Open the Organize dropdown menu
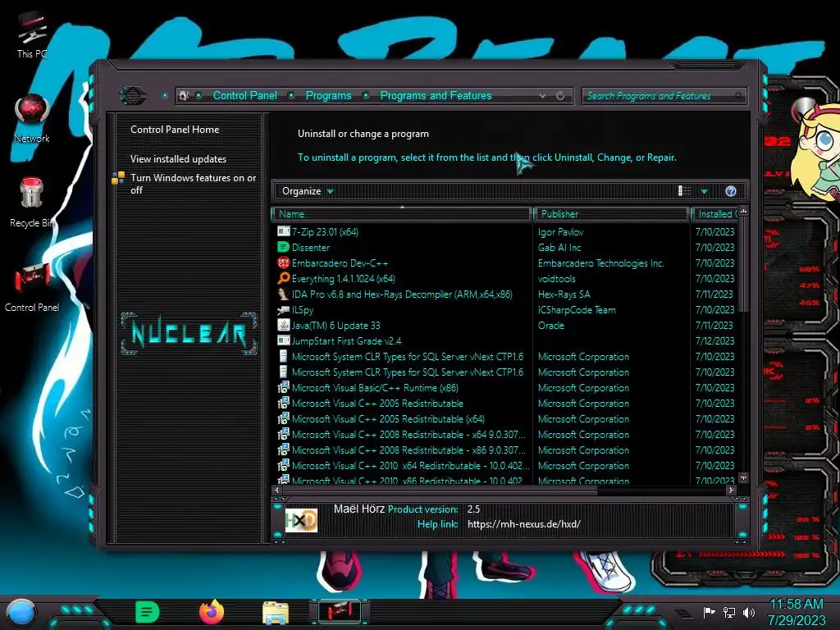The height and width of the screenshot is (630, 840). pyautogui.click(x=308, y=191)
